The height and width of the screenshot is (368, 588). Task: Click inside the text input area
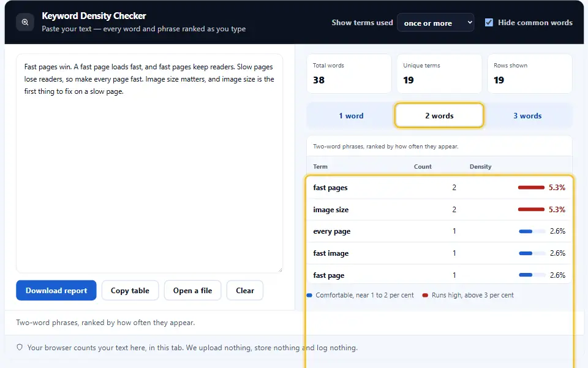149,163
